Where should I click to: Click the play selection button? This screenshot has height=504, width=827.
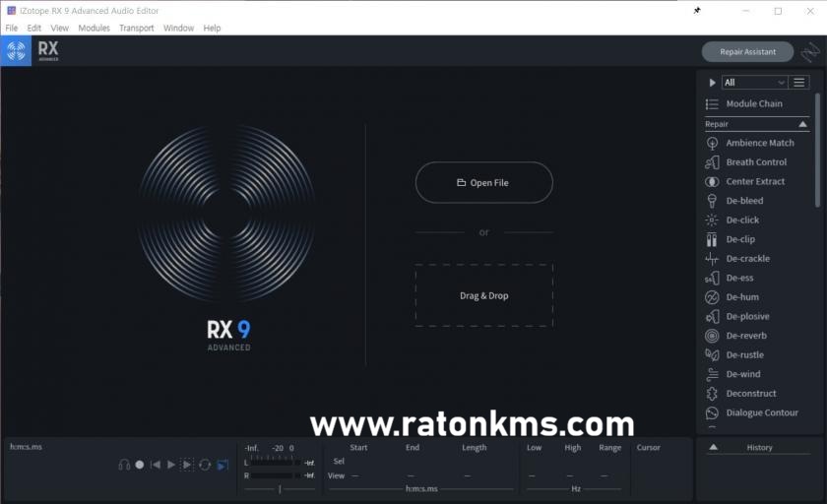[187, 465]
